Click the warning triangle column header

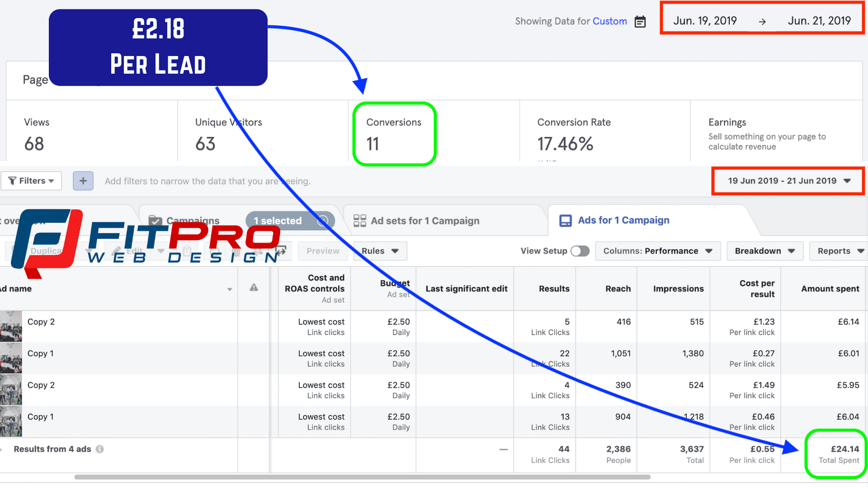(x=254, y=287)
